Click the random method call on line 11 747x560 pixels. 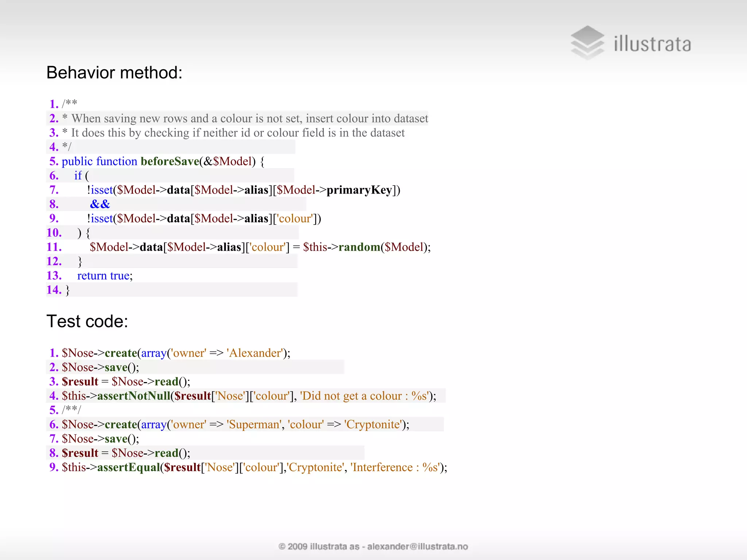[x=359, y=247]
